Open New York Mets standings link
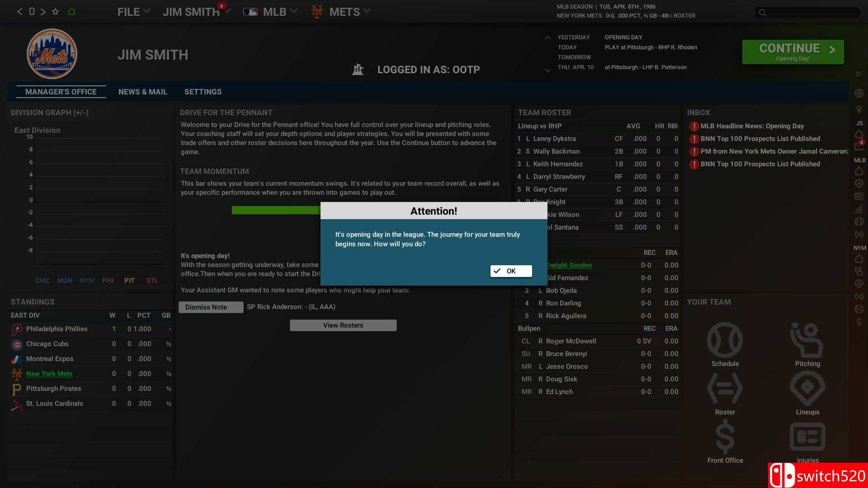868x488 pixels. pyautogui.click(x=49, y=374)
